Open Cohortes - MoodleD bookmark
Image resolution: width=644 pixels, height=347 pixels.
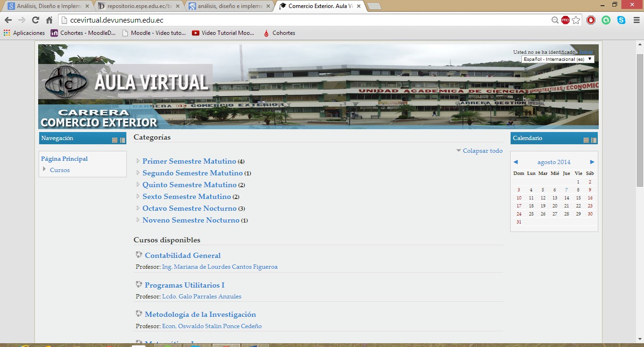pos(83,33)
